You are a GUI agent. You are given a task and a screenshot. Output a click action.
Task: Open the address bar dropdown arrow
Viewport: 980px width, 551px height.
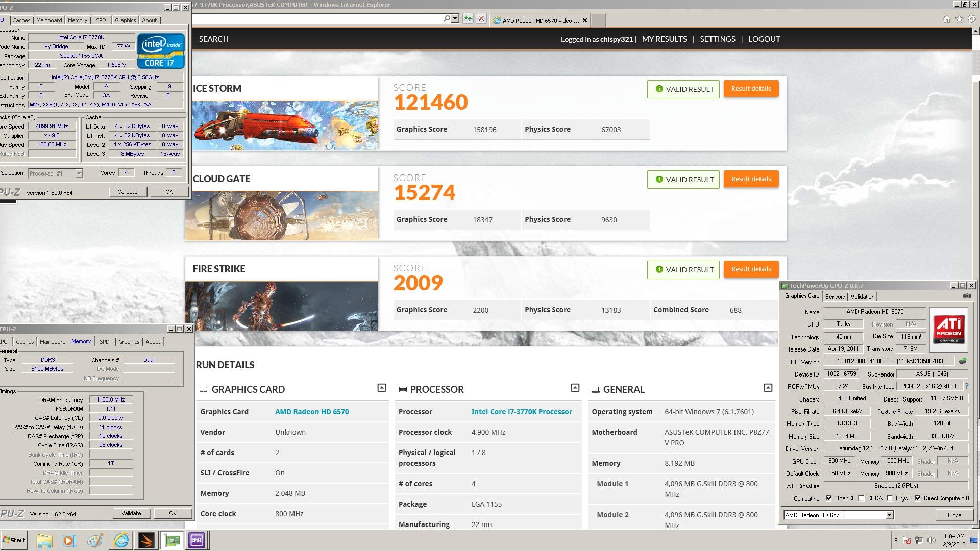tap(455, 19)
